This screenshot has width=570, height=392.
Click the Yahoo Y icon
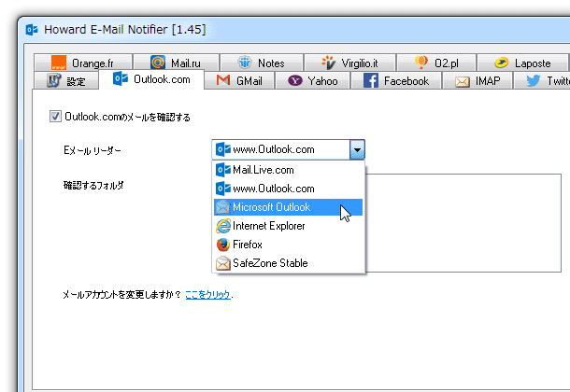[295, 80]
